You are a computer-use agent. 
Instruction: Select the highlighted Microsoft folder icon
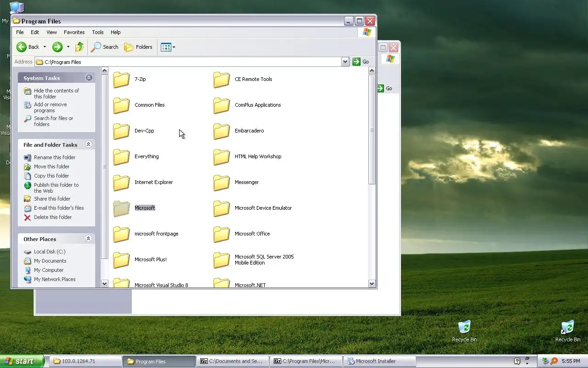pyautogui.click(x=121, y=208)
